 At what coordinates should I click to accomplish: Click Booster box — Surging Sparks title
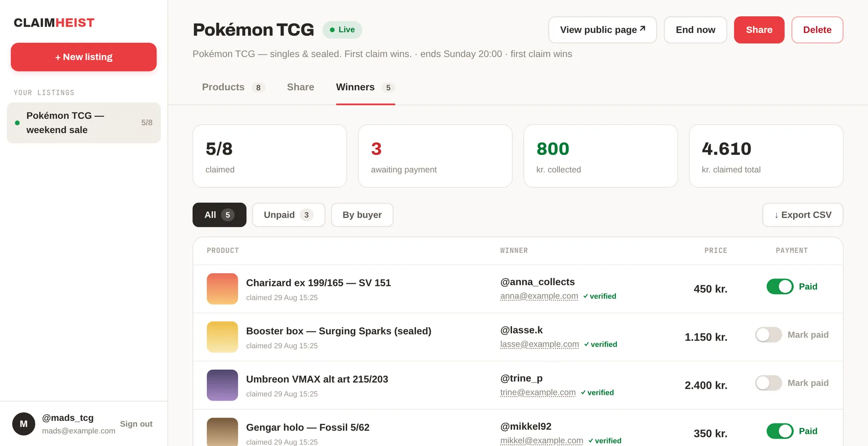tap(339, 331)
